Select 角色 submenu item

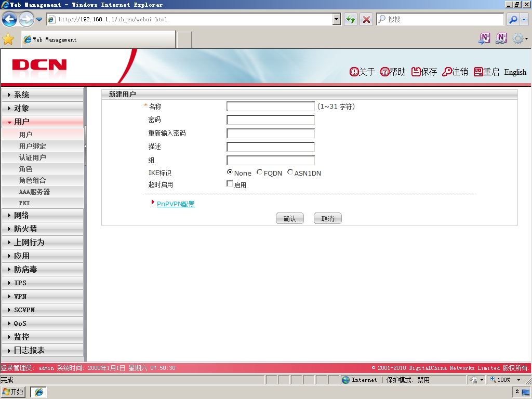pos(43,169)
